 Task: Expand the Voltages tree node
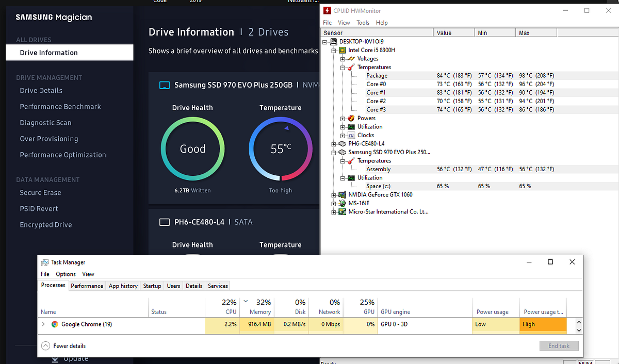[343, 59]
